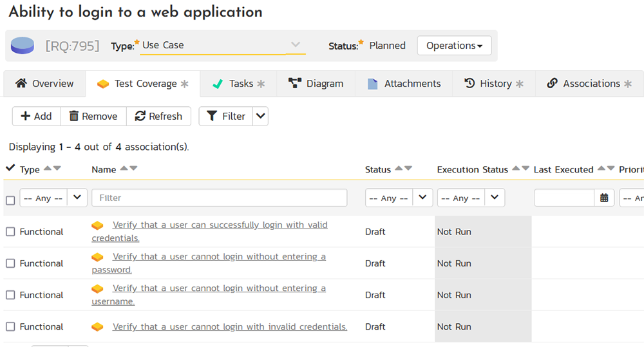Check the box for valid credentials test
This screenshot has width=644, height=347.
pyautogui.click(x=10, y=232)
